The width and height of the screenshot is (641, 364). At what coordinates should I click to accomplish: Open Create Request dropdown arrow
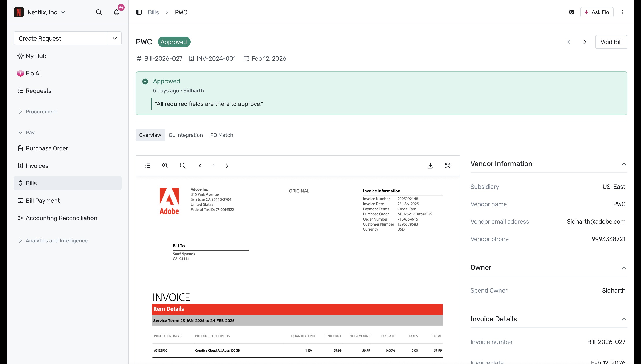pyautogui.click(x=115, y=38)
